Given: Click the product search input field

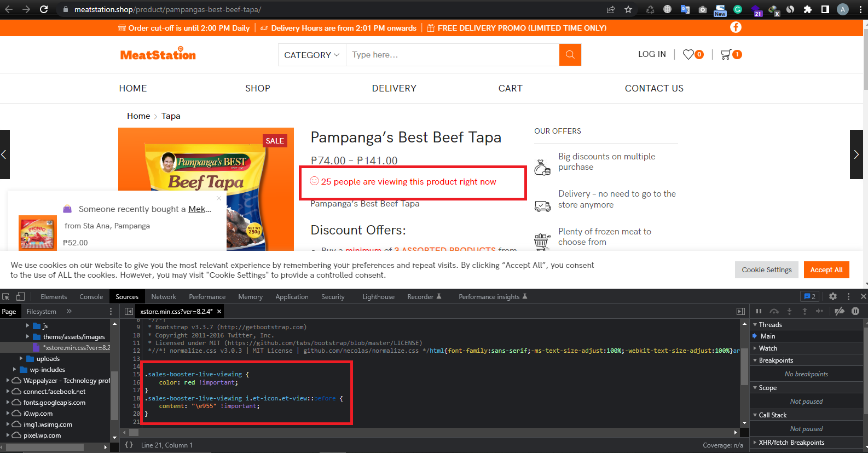Looking at the screenshot, I should [x=453, y=55].
